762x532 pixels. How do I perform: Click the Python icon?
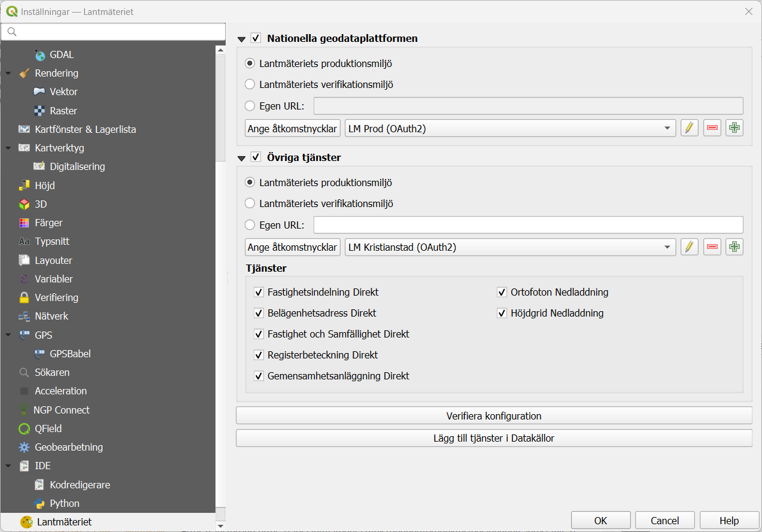(40, 503)
